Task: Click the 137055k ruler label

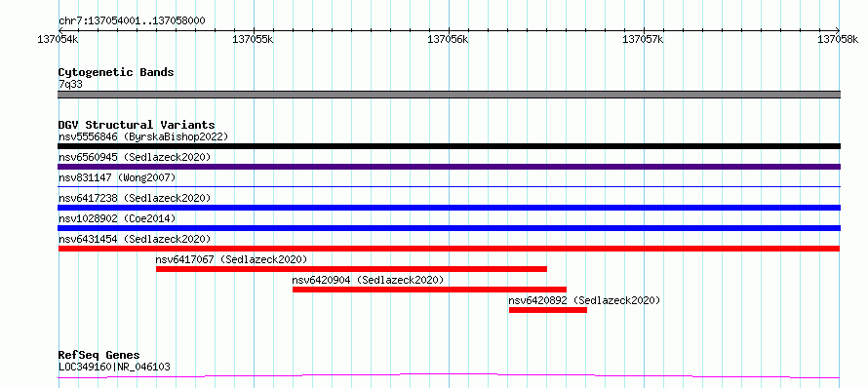Action: click(x=253, y=39)
